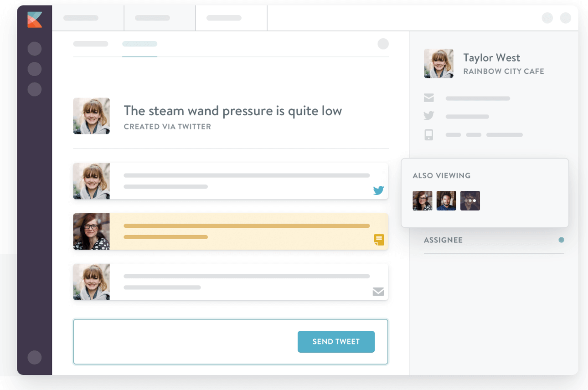The image size is (588, 390).
Task: Click the Send Tweet button
Action: click(x=336, y=342)
